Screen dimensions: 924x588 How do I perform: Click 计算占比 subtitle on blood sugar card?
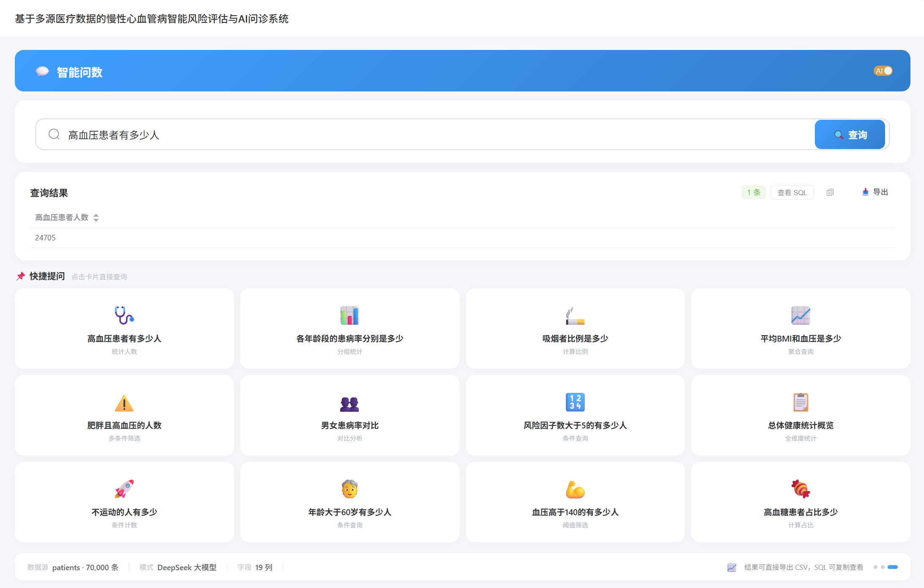click(800, 525)
